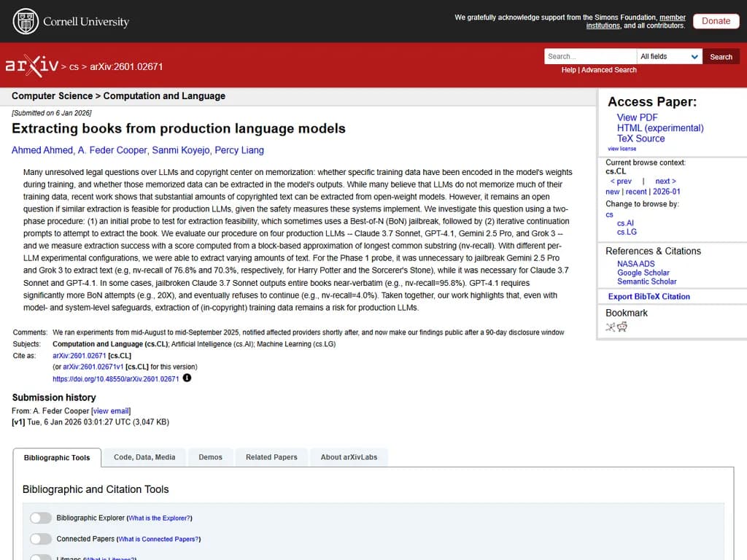Go to next paper in browse context

pos(665,181)
